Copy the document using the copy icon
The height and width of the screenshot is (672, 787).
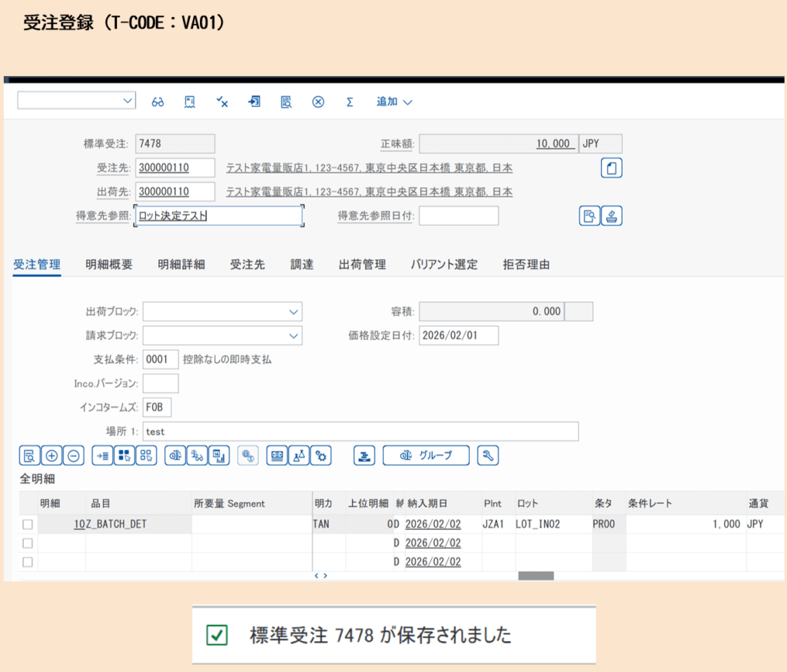coord(611,168)
